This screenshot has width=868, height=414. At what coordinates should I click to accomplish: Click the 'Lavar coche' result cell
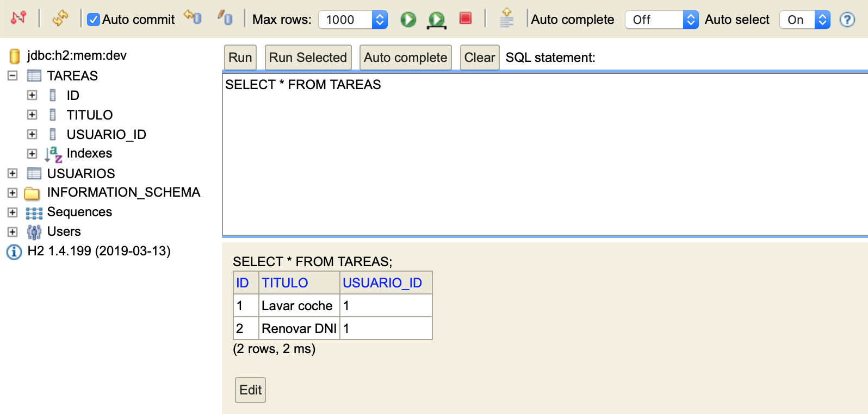click(x=299, y=306)
